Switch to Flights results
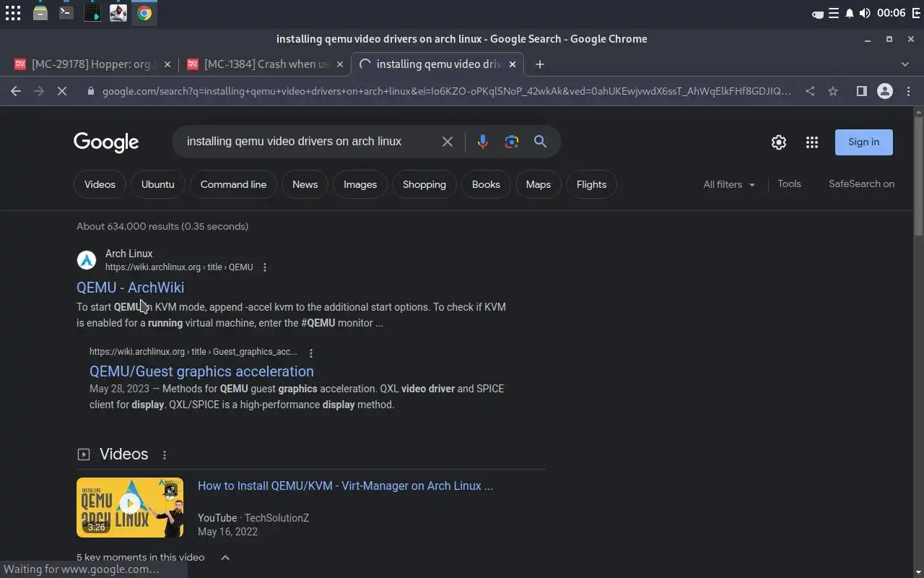The image size is (924, 578). [x=591, y=184]
